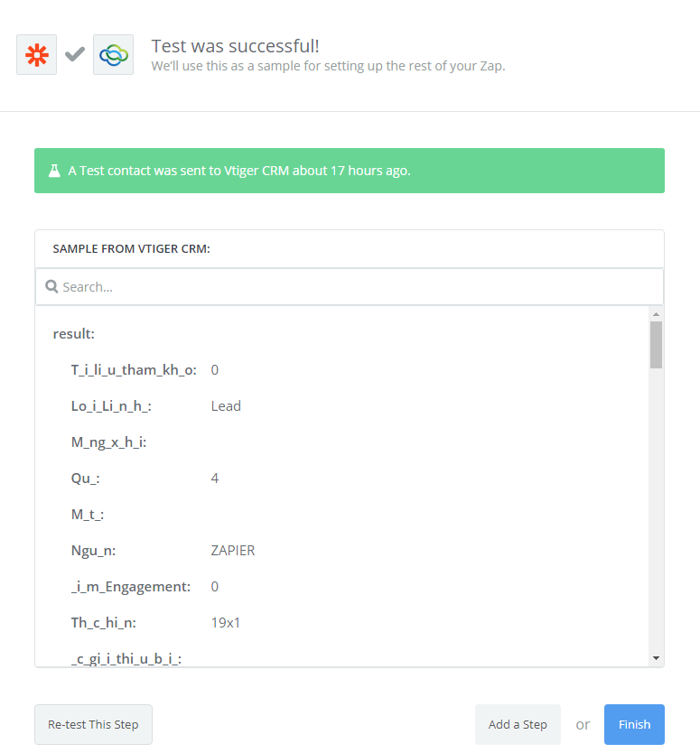The height and width of the screenshot is (753, 700).
Task: Click the Re-test This Step button
Action: [93, 724]
